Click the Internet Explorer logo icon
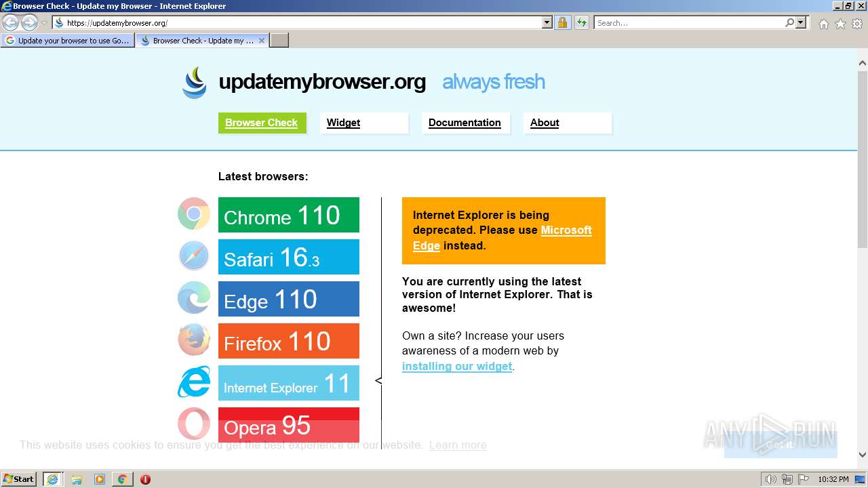868x488 pixels. 194,382
